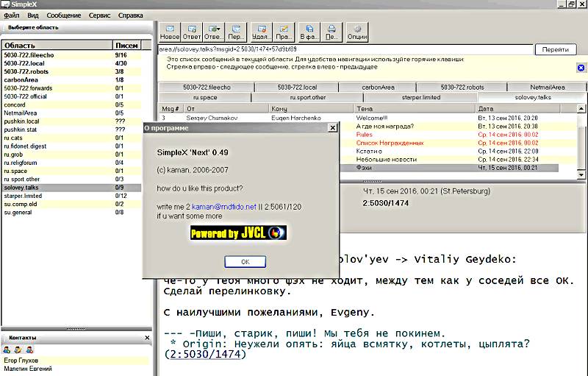
Task: Open the Отве... reply toolbar button with arrow
Action: 214,32
